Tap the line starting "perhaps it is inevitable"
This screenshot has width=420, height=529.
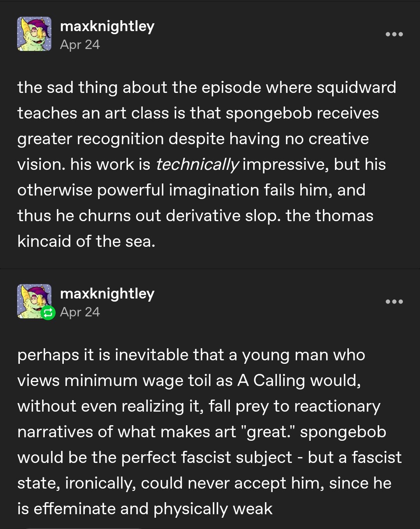coord(191,355)
